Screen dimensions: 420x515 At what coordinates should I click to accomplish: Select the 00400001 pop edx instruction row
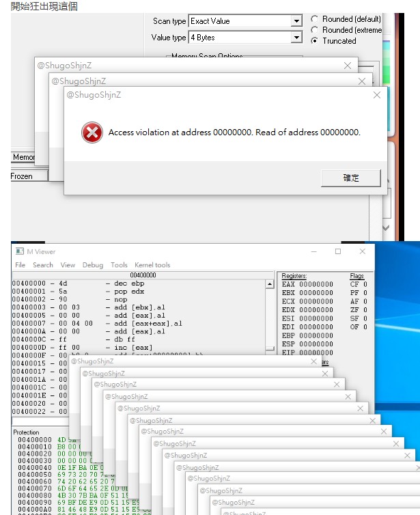tap(139, 292)
